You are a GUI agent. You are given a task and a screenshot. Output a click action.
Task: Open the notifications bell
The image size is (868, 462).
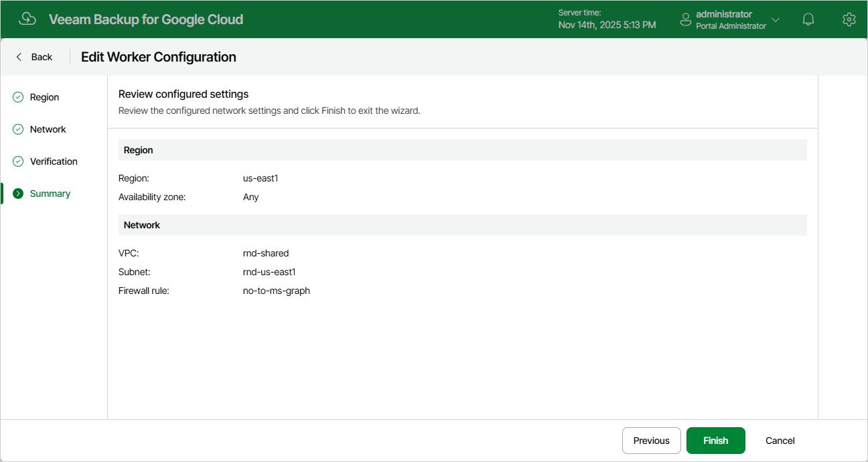click(x=808, y=19)
